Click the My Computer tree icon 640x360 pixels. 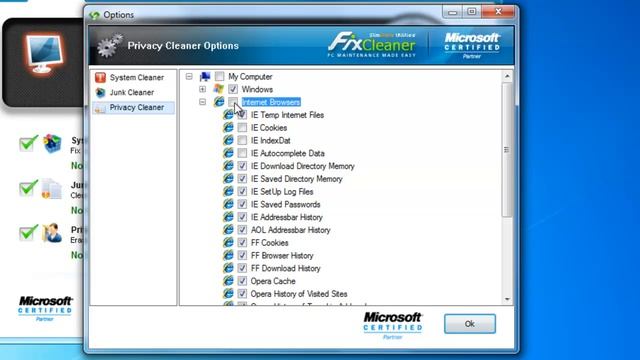click(205, 76)
